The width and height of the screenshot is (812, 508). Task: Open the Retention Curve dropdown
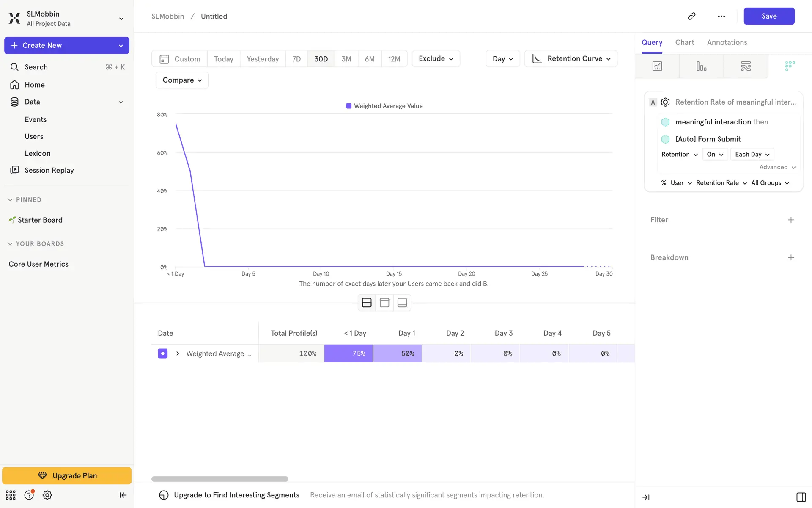(571, 58)
